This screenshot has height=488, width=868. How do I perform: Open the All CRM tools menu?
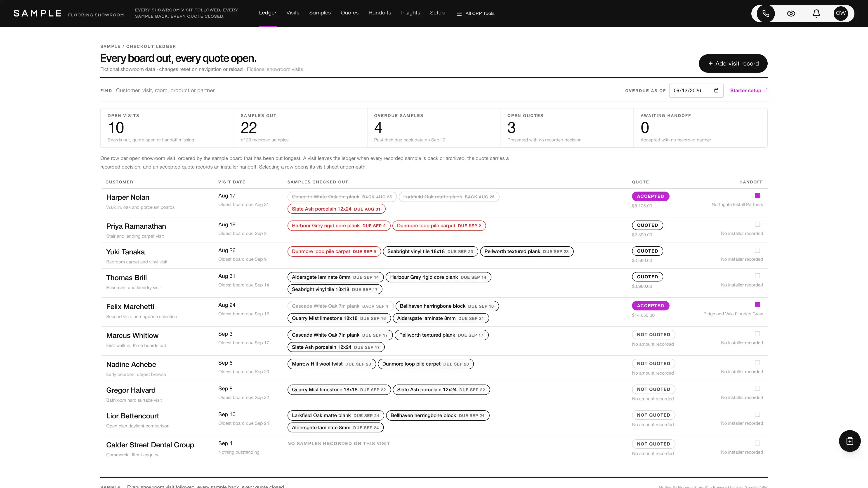pos(475,14)
